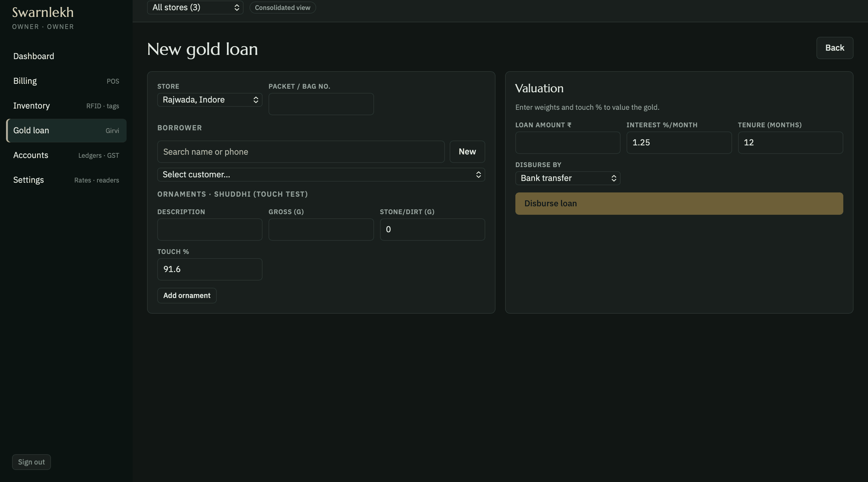The width and height of the screenshot is (868, 482).
Task: Click the Swarnlekh logo text
Action: tap(43, 12)
